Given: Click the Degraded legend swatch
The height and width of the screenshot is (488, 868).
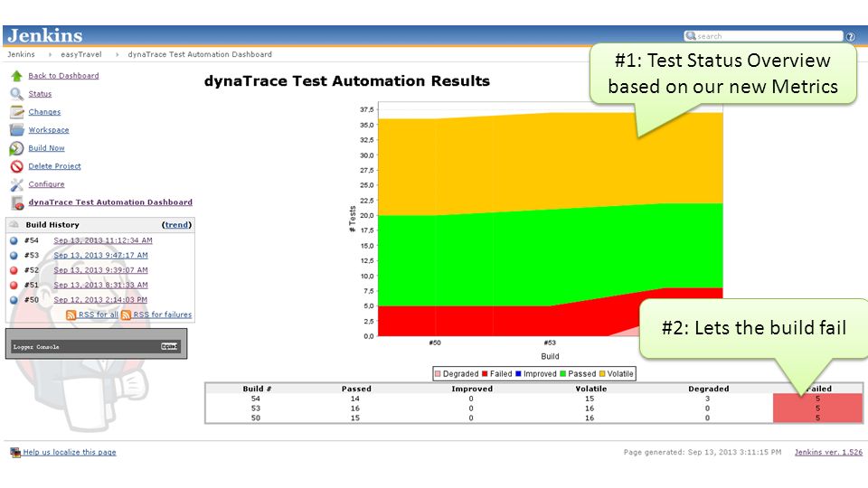Looking at the screenshot, I should point(438,374).
